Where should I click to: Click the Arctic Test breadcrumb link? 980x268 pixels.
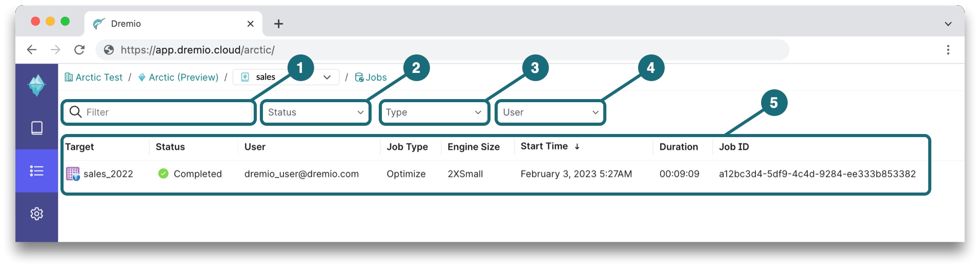point(94,77)
